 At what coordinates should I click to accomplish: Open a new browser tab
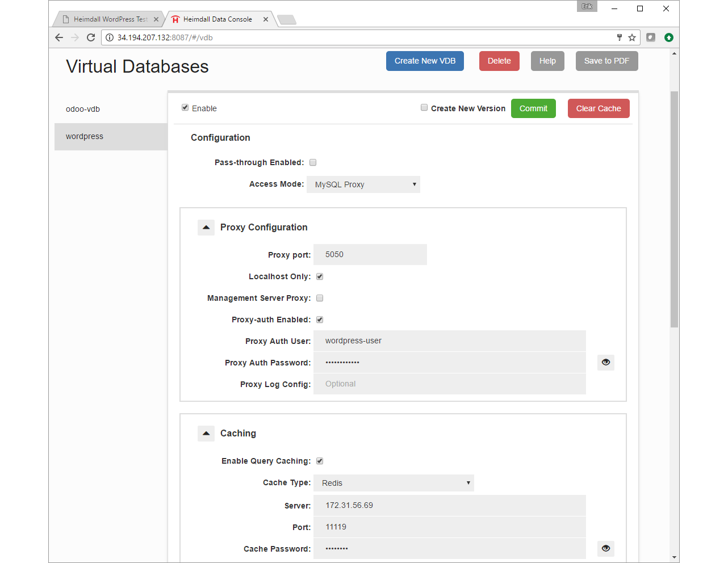click(x=287, y=20)
